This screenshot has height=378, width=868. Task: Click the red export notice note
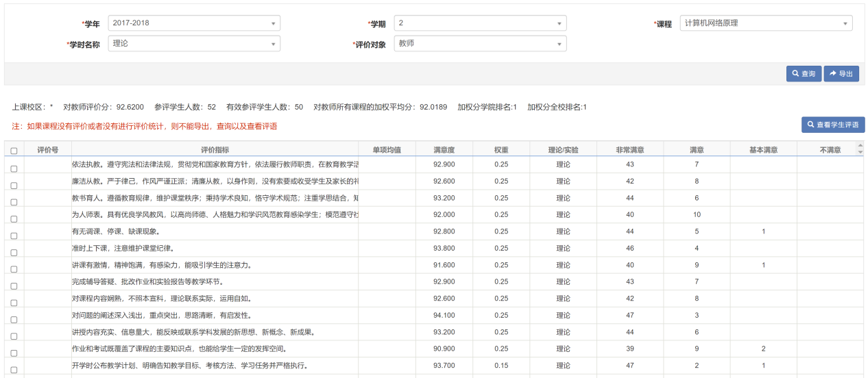tap(145, 127)
